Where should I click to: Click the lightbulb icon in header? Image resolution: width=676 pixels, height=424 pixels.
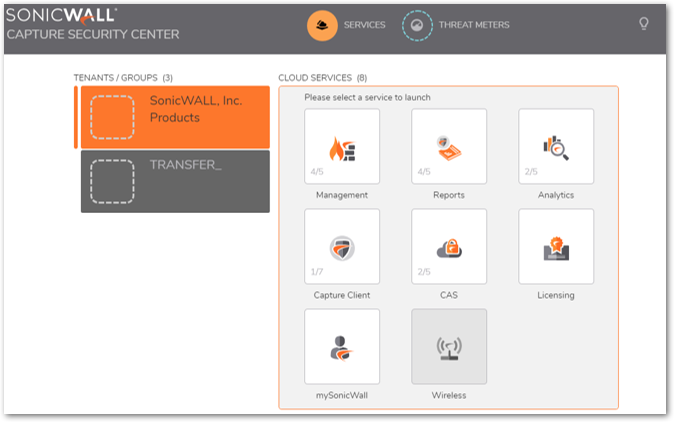point(644,24)
